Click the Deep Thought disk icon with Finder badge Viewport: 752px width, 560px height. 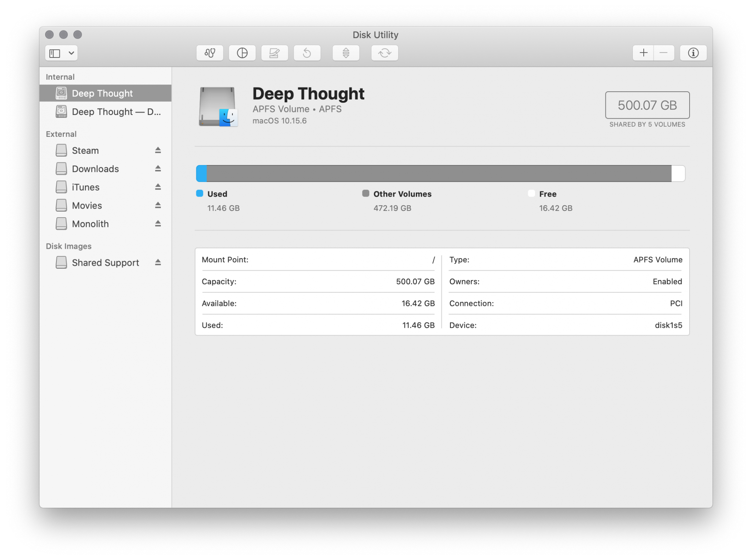click(218, 107)
